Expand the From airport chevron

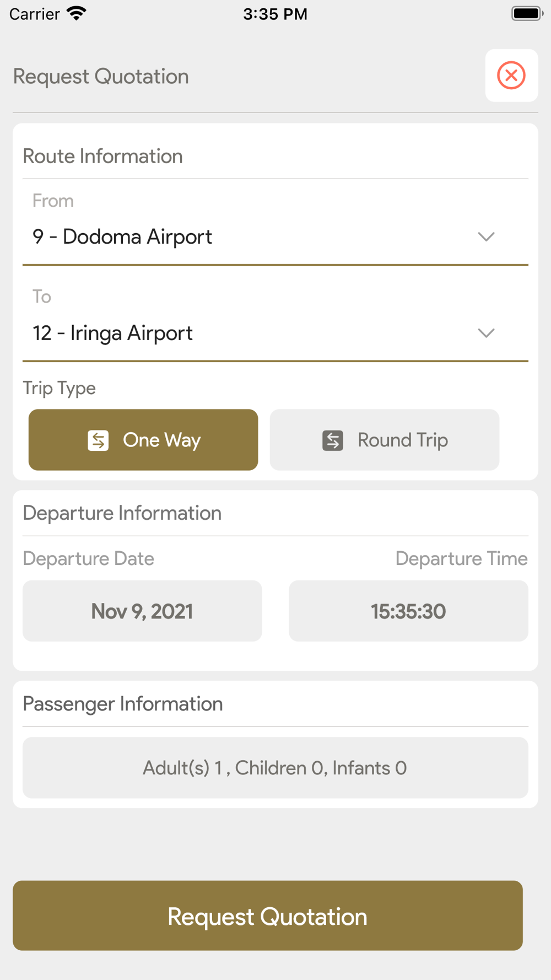[x=486, y=237]
